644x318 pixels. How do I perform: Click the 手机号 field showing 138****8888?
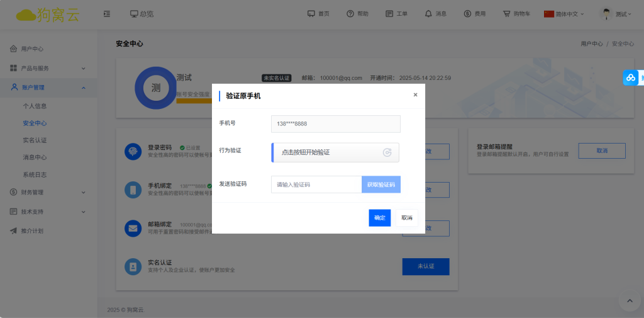336,124
